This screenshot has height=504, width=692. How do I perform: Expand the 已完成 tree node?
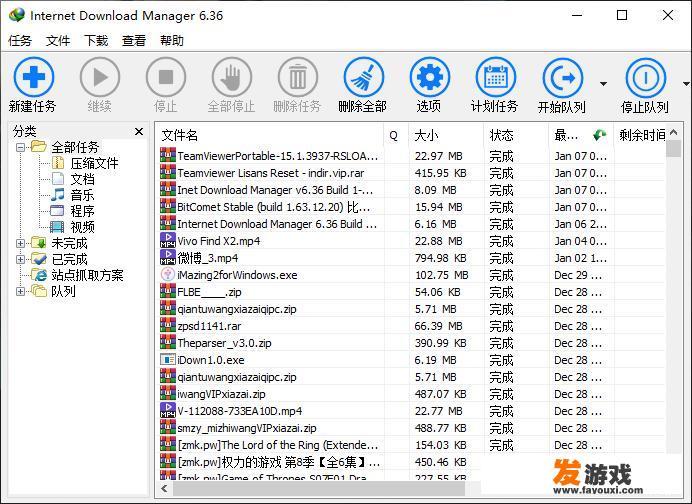pos(20,259)
